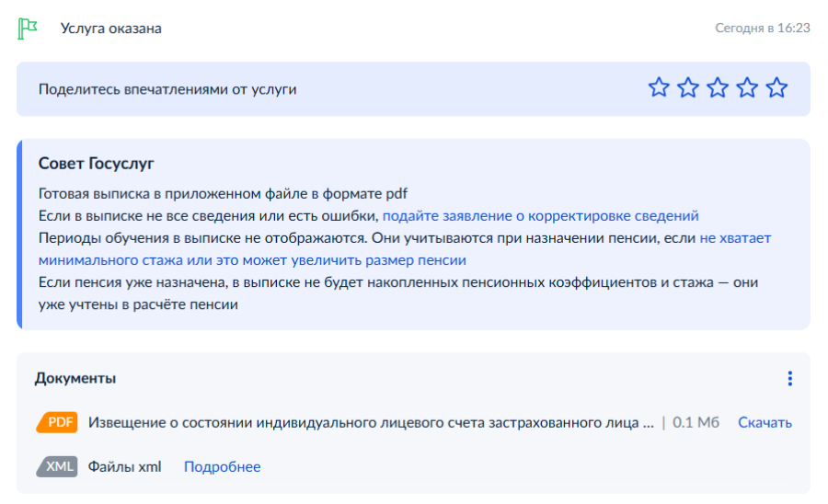Click the gray XML file icon
This screenshot has height=504, width=828.
pos(57,466)
